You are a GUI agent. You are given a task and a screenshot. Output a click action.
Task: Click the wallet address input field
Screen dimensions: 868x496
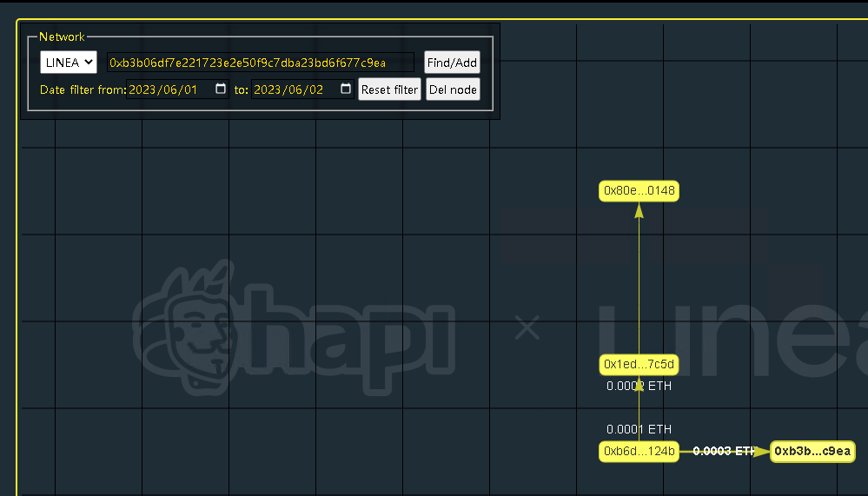point(260,63)
